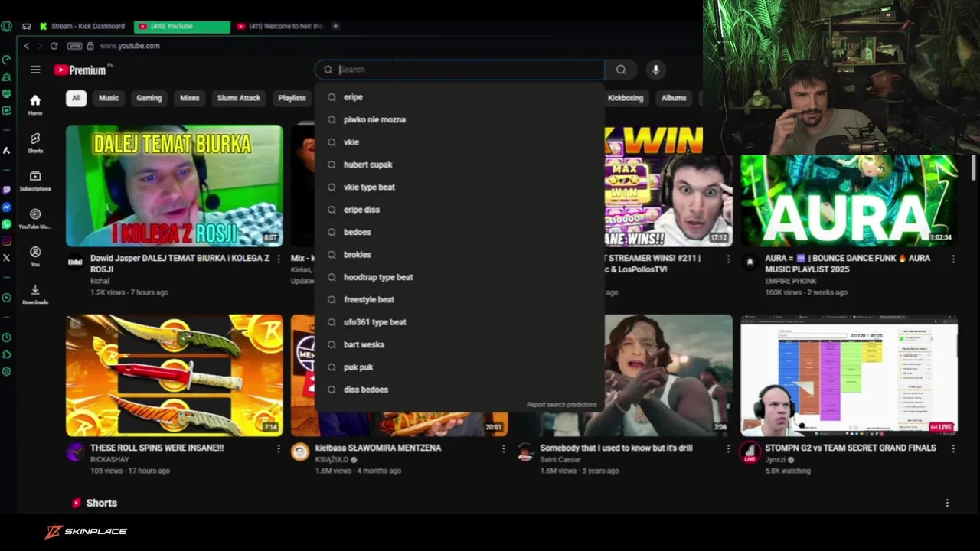
Task: Open Messenger from the browser sidebar
Action: pos(7,207)
